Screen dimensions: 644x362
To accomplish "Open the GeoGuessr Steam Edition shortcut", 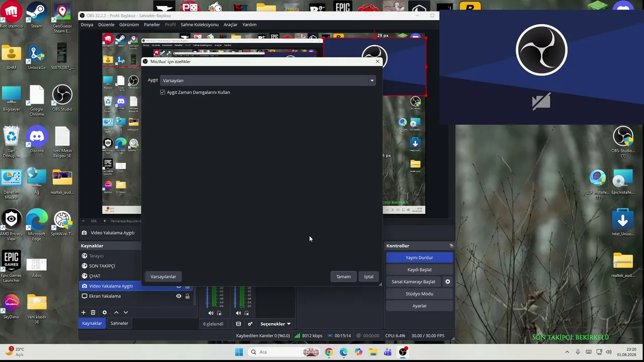I will pos(62,18).
